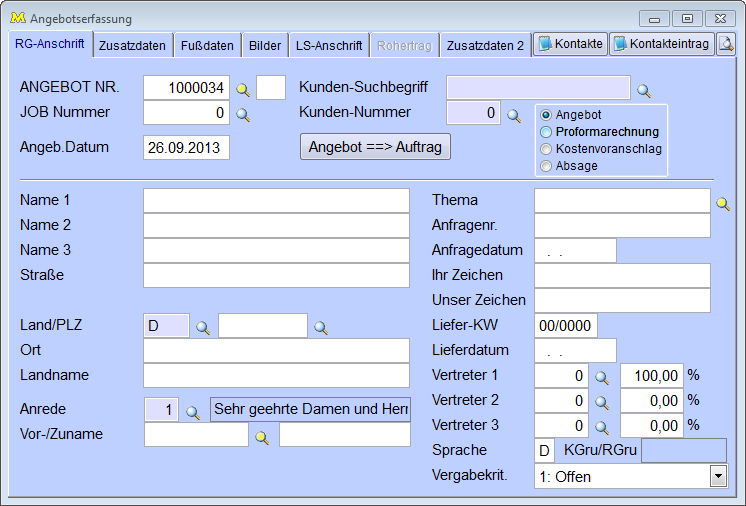Choose the Kostenvoranschlag option
Screen dimensions: 746x506
coord(546,149)
